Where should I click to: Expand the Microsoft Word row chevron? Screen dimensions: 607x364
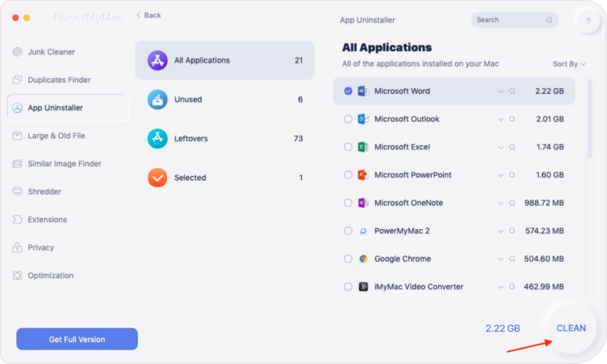coord(501,92)
